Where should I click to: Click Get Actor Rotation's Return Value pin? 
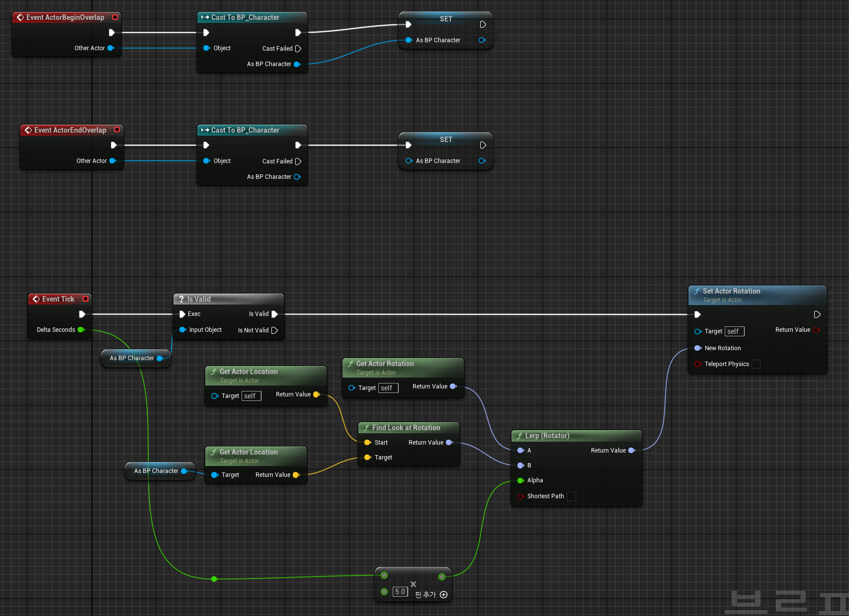453,386
